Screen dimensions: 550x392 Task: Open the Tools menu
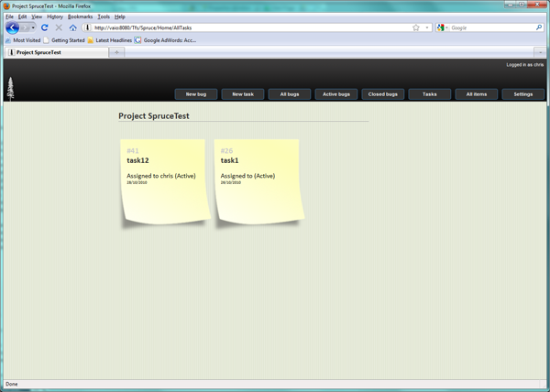coord(104,16)
